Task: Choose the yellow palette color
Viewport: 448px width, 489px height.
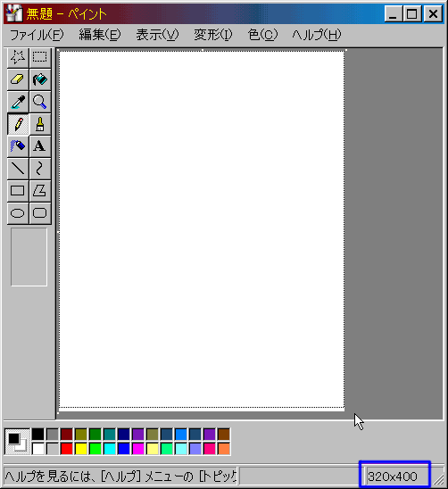Action: click(x=81, y=449)
